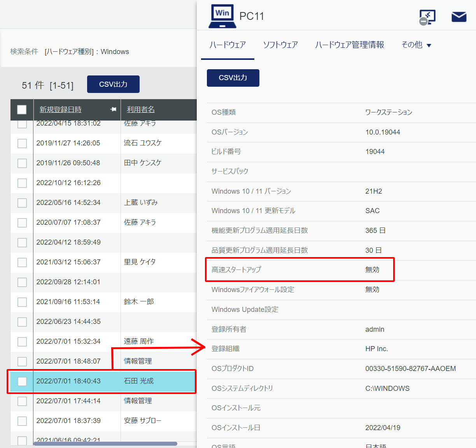Click the remote control icon for PC11

427,17
